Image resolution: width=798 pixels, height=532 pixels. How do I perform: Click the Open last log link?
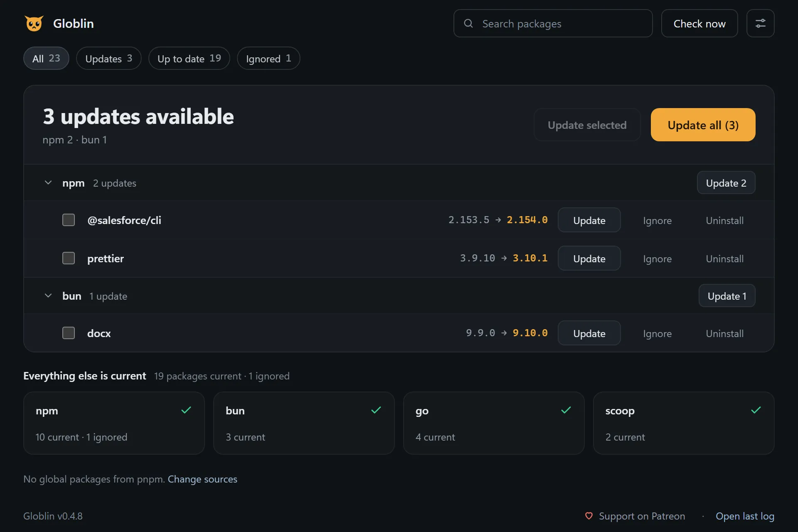[745, 516]
